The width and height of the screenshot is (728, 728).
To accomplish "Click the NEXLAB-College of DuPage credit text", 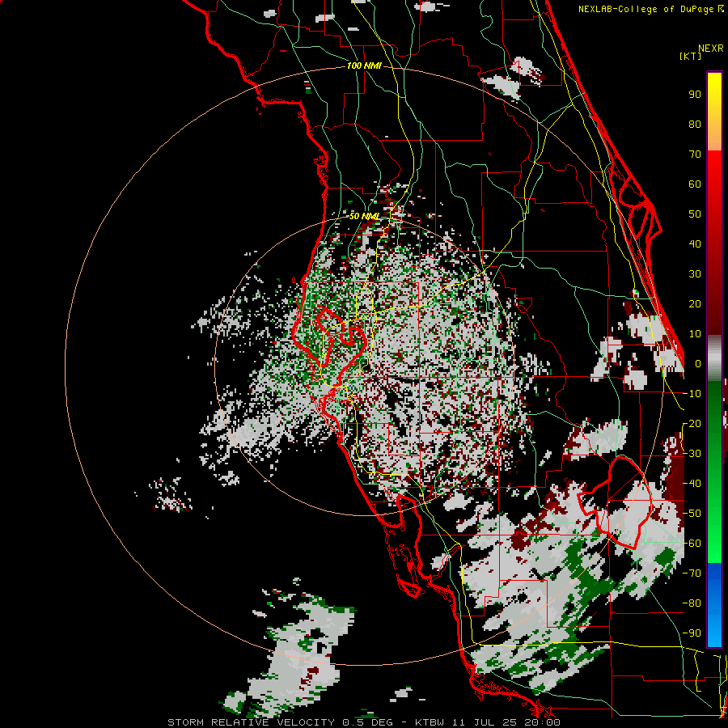I will [645, 9].
